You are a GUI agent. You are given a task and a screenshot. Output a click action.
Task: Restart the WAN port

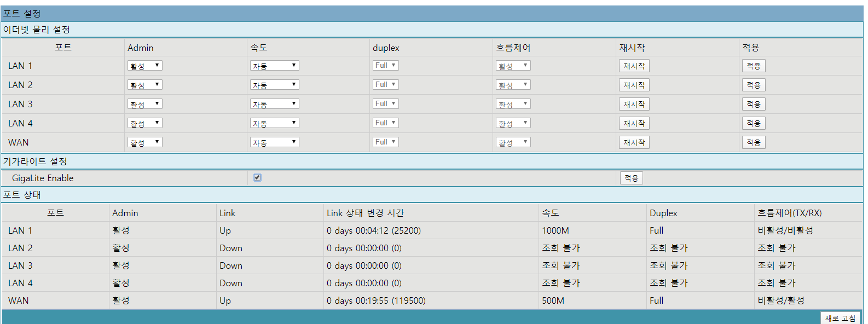click(x=634, y=142)
